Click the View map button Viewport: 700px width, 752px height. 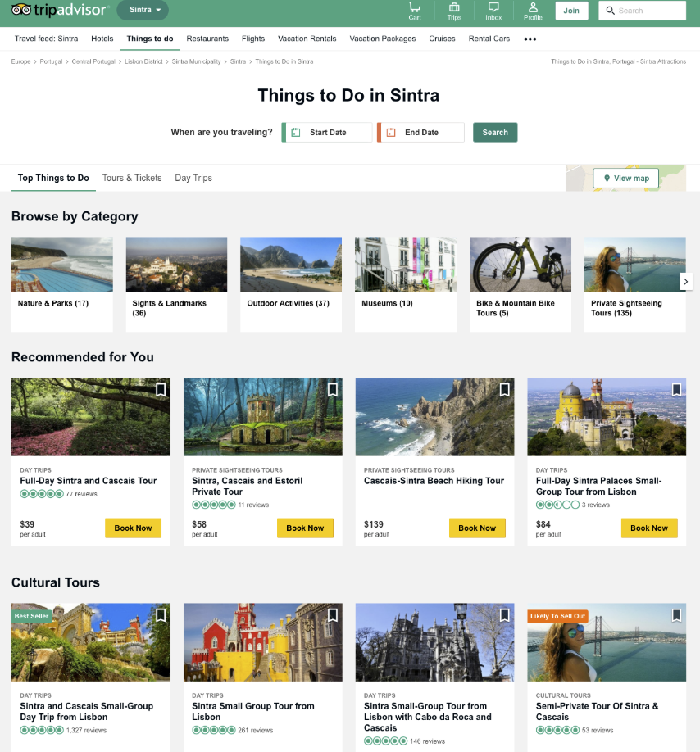[x=626, y=179]
